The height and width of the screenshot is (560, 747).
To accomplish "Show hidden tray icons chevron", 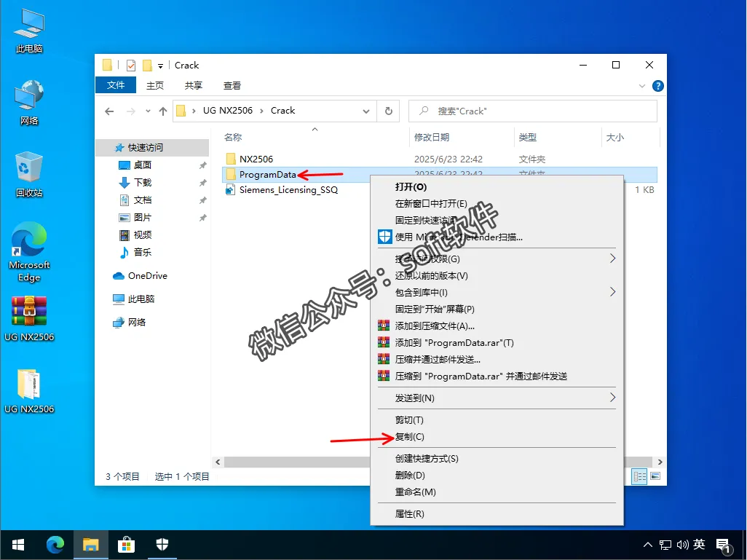I will (x=647, y=545).
